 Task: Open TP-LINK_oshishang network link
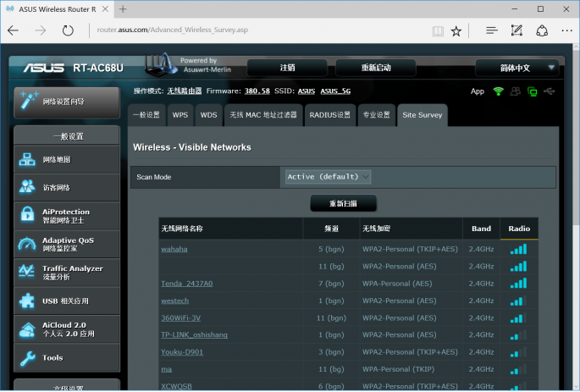[x=194, y=334]
